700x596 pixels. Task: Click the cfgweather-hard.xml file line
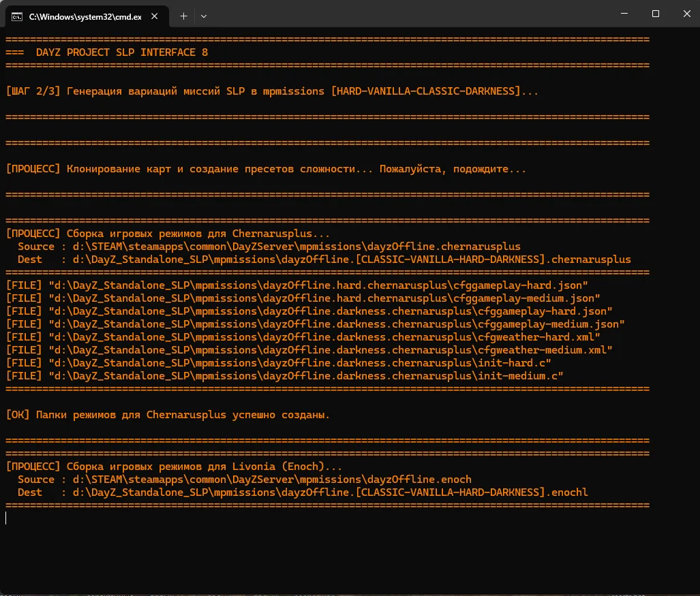[303, 337]
